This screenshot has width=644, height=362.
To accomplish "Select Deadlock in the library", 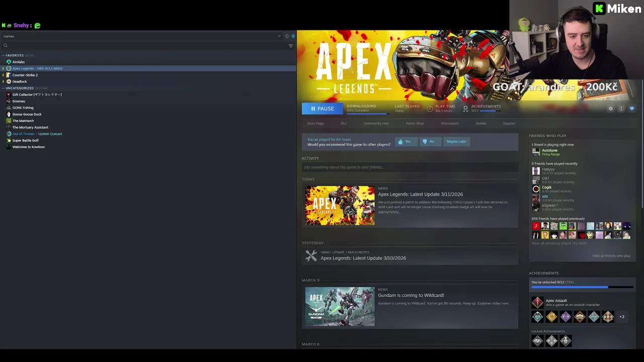I will [20, 81].
